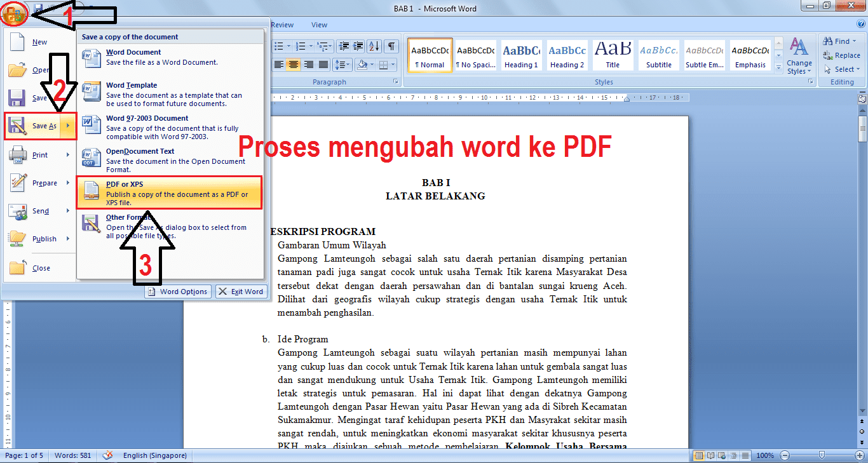
Task: Switch to Draft view
Action: (x=745, y=455)
